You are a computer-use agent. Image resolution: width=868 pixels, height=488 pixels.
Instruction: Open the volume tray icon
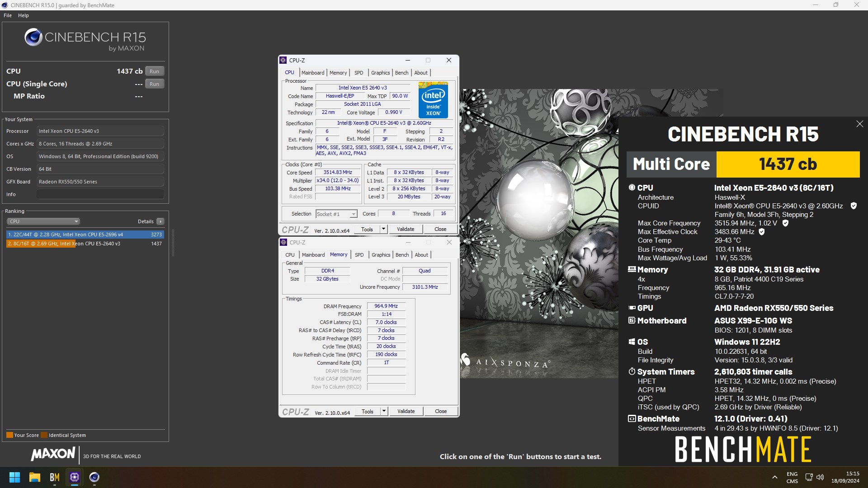tap(820, 477)
